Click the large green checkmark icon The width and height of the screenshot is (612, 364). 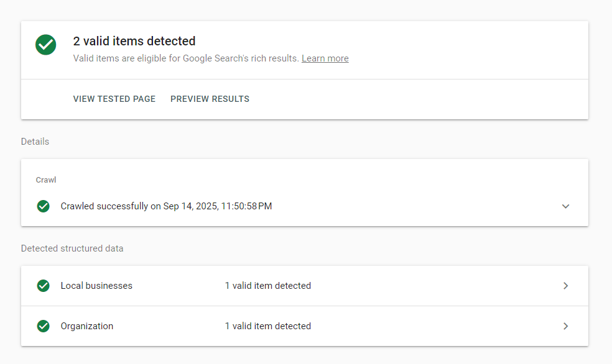[x=45, y=45]
